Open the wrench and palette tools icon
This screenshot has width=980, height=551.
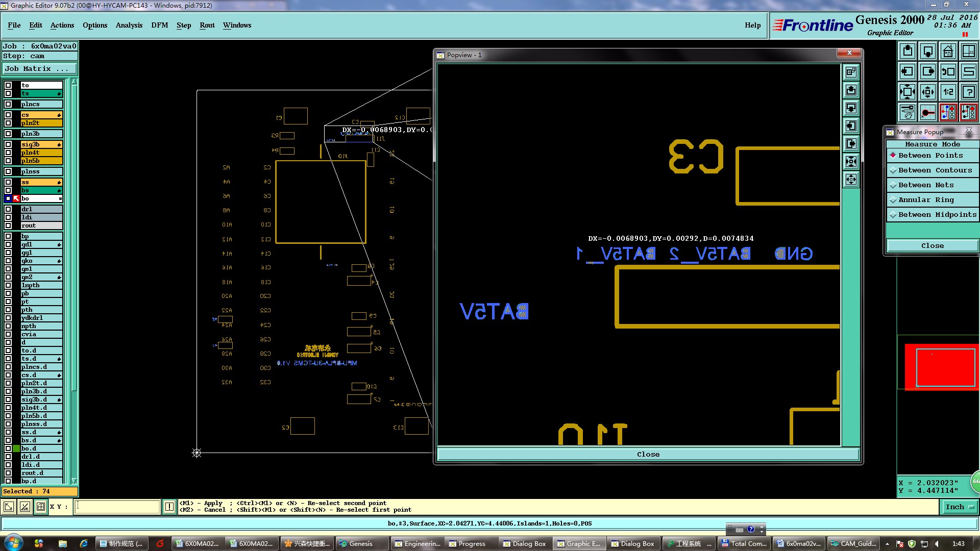[x=908, y=112]
